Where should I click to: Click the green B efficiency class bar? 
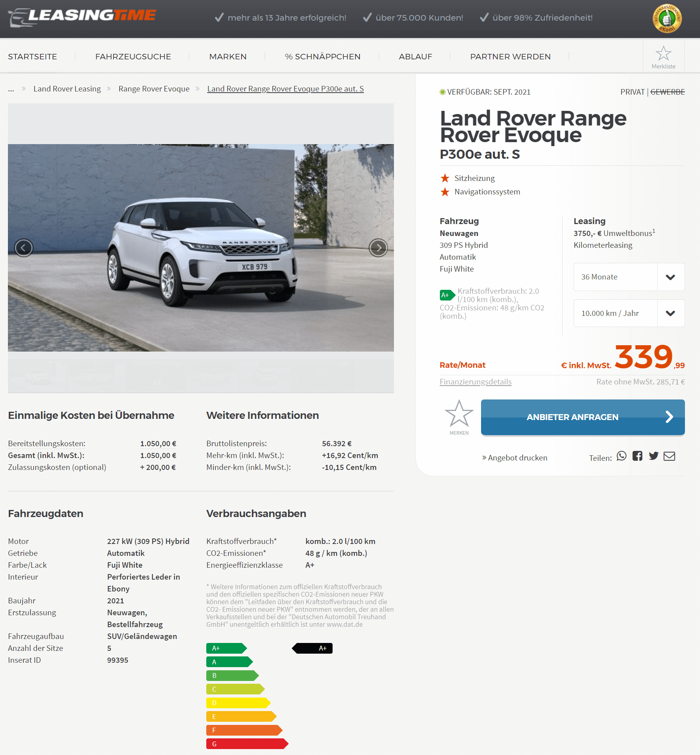232,675
